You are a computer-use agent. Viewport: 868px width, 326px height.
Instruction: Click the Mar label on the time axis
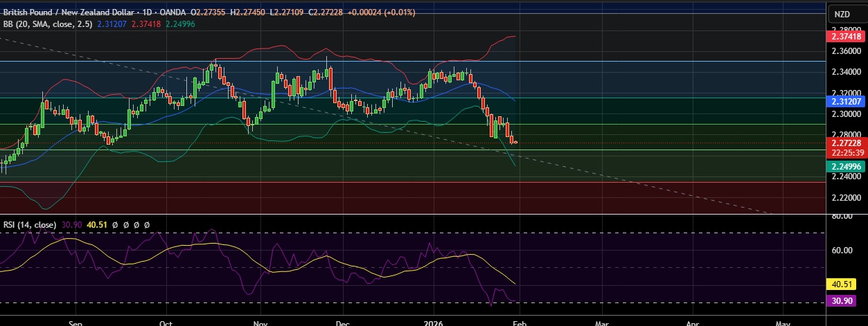pyautogui.click(x=602, y=322)
